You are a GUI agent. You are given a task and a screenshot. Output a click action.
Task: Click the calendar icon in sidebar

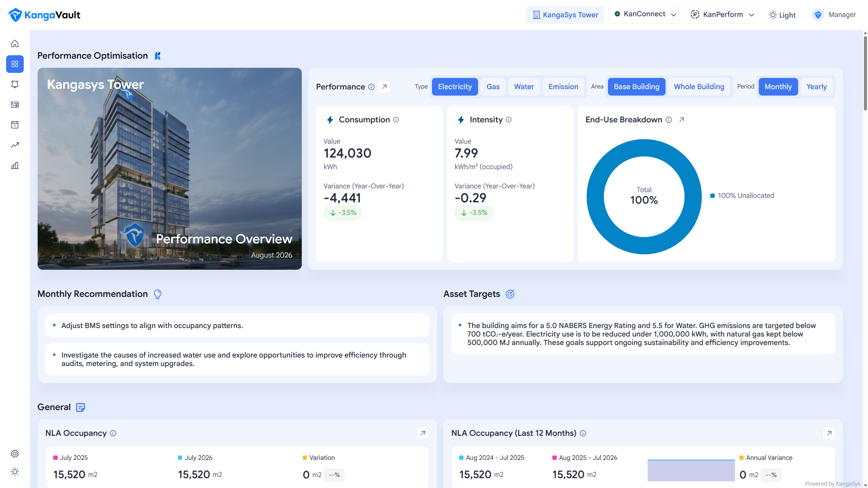[15, 125]
